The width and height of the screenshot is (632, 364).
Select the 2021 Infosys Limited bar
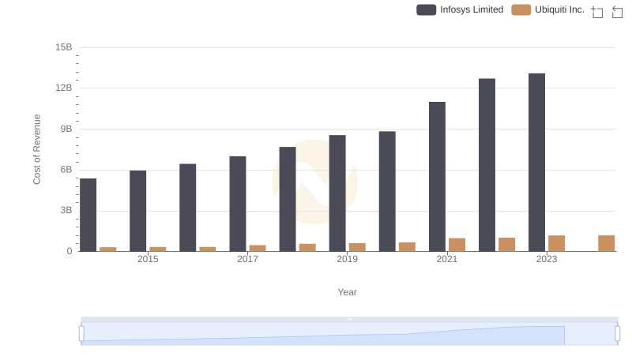[437, 177]
